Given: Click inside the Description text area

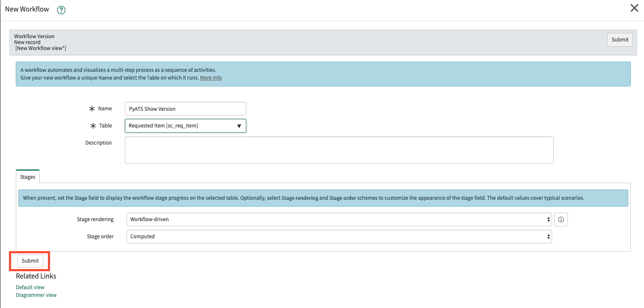Looking at the screenshot, I should coord(339,150).
